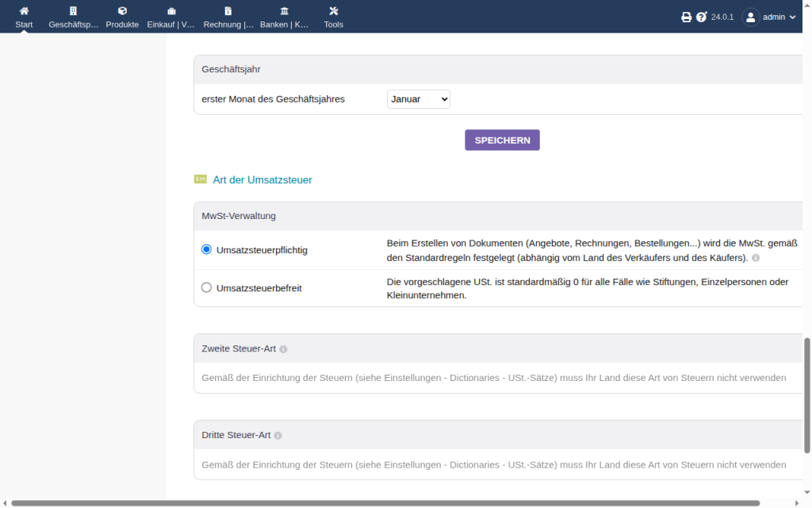Click the Art der Umsatzsteuer heading
Image resolution: width=812 pixels, height=508 pixels.
pos(262,180)
